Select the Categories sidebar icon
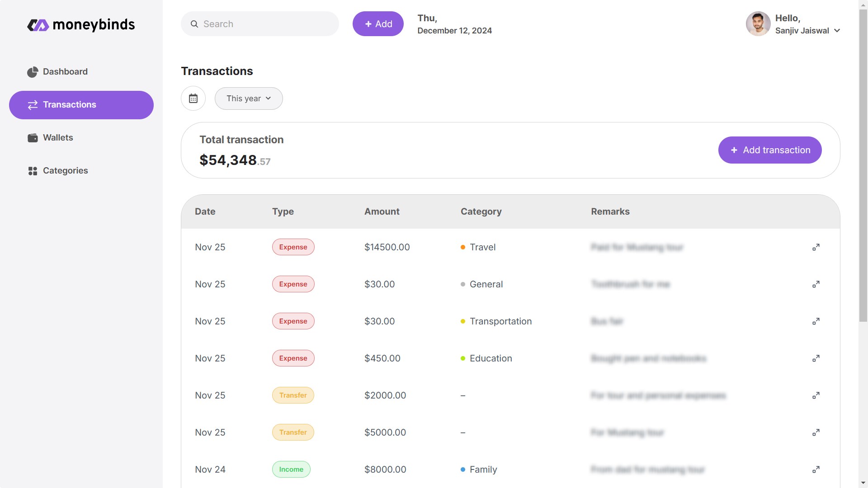This screenshot has height=488, width=868. (x=32, y=171)
